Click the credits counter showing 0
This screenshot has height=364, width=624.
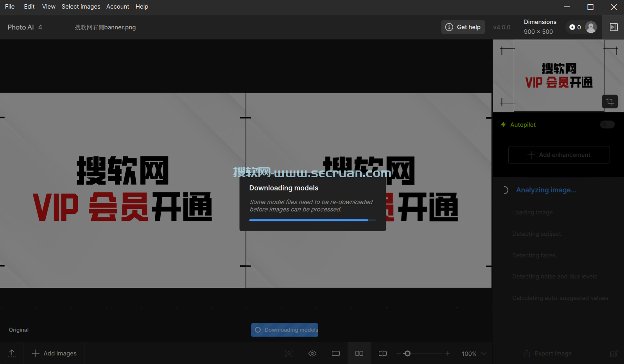coord(575,27)
